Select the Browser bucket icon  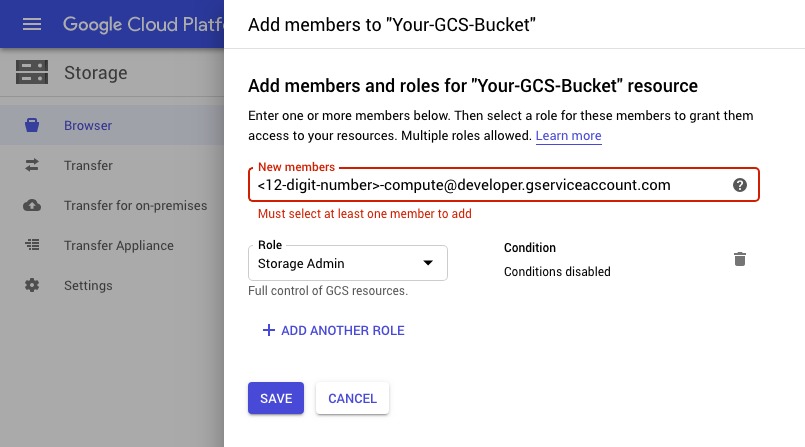pyautogui.click(x=32, y=125)
